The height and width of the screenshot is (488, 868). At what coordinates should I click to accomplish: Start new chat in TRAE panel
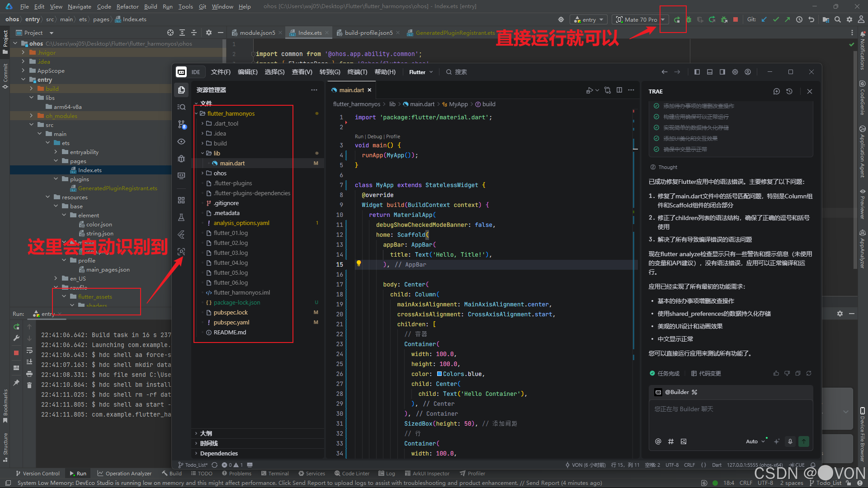point(777,91)
